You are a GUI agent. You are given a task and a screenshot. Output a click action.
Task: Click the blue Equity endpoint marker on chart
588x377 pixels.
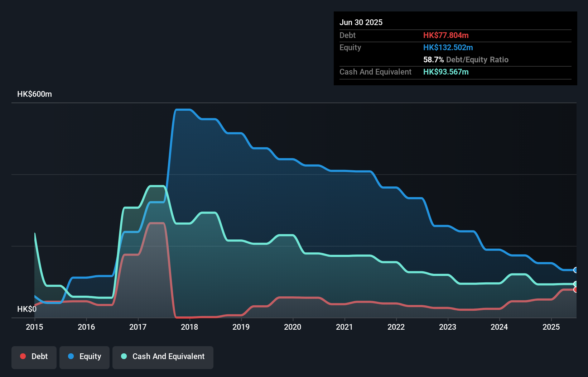(x=576, y=270)
